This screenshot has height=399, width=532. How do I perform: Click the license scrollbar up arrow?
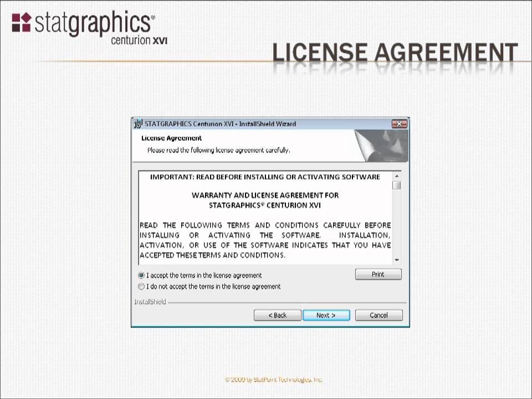pos(397,176)
